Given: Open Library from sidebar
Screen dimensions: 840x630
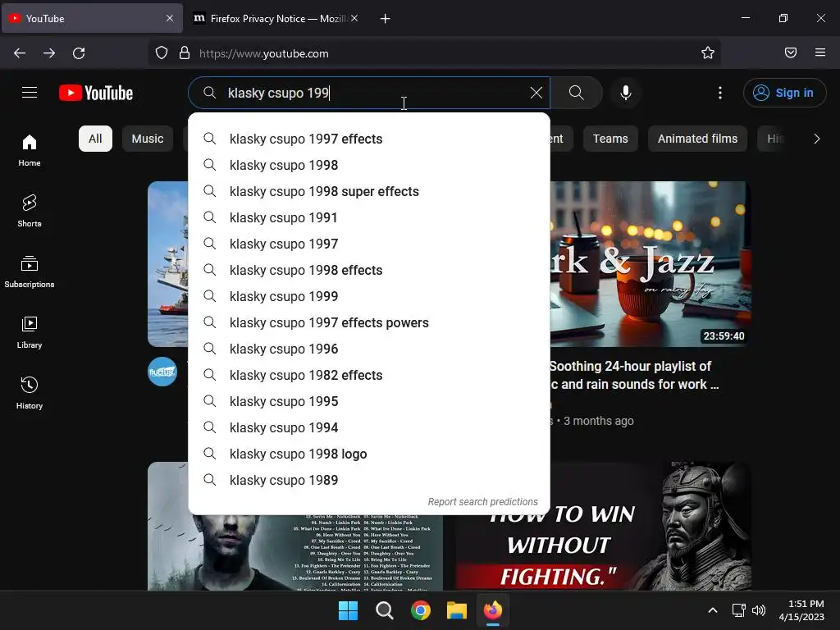Looking at the screenshot, I should click(x=30, y=332).
